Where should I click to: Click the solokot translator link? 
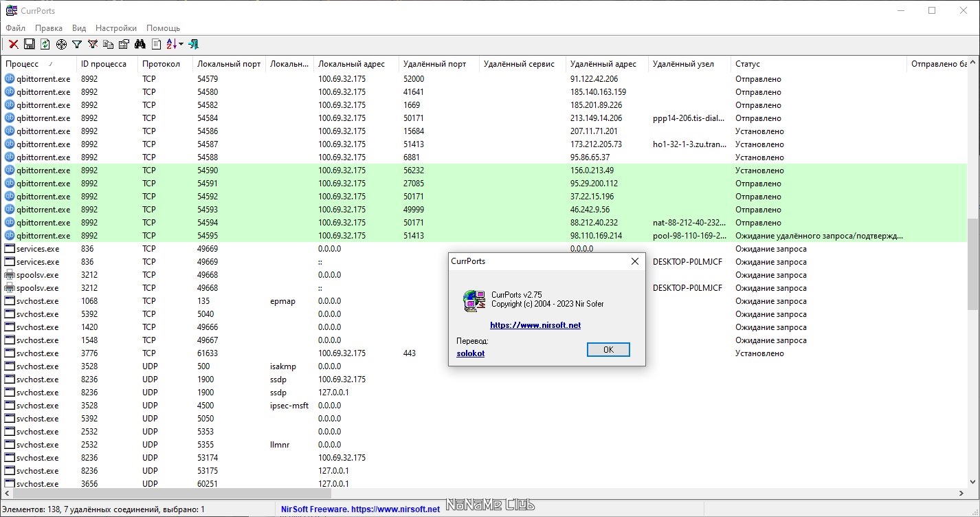pos(470,353)
